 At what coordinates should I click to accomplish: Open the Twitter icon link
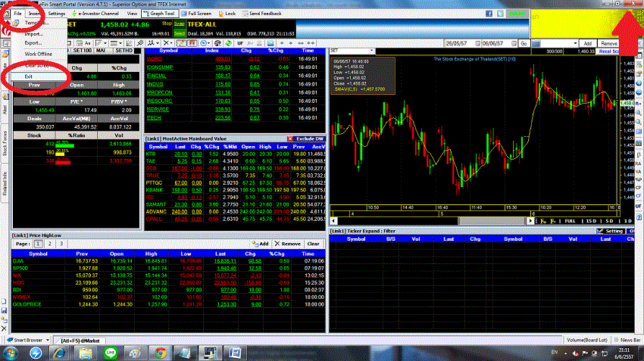500,14
